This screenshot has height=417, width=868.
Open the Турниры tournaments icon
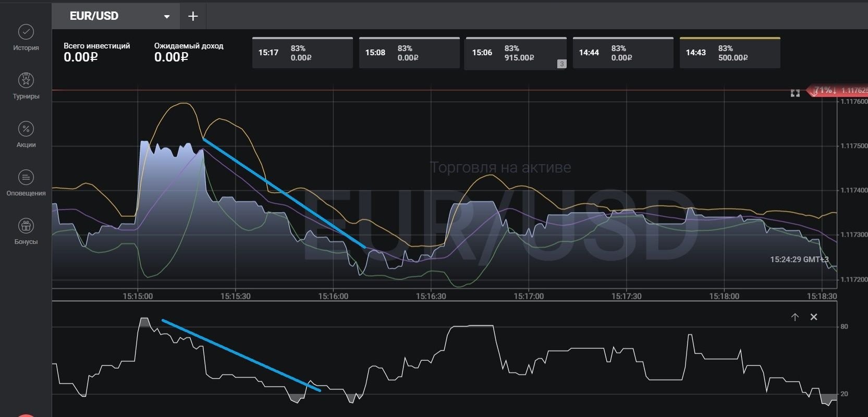coord(26,80)
